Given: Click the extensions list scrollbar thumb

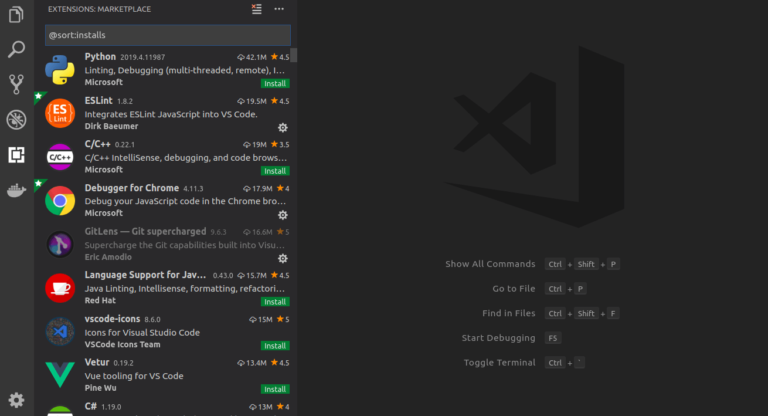Looking at the screenshot, I should coord(294,55).
